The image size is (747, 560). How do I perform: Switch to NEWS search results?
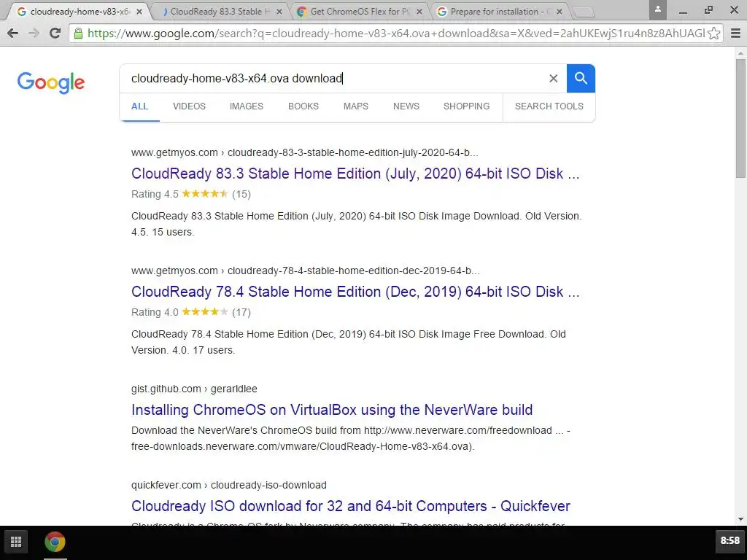click(406, 106)
